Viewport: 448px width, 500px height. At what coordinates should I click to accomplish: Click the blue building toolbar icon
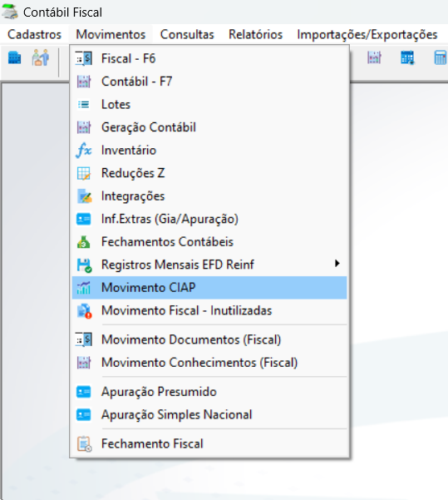(x=14, y=57)
